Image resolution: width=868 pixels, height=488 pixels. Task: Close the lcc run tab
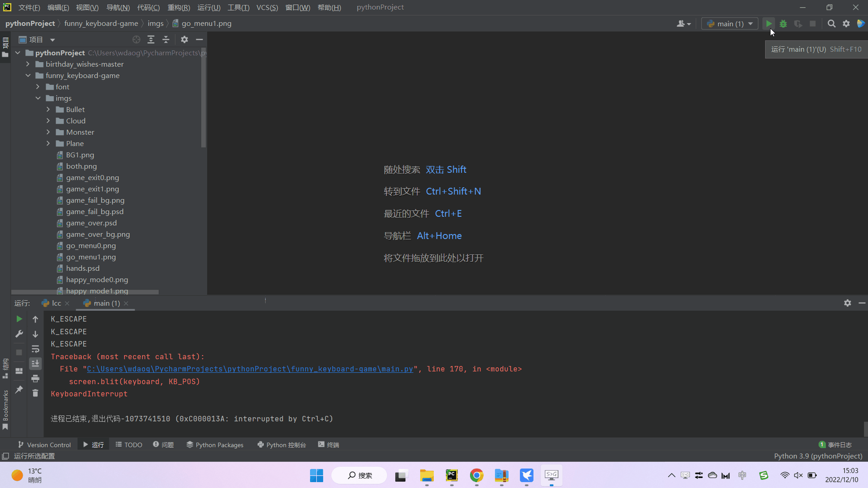67,303
